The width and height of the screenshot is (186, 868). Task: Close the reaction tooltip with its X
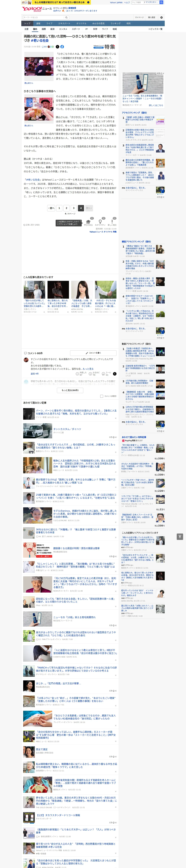pos(80,221)
